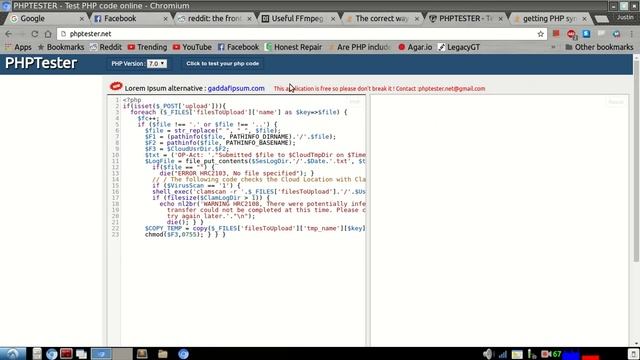This screenshot has height=360, width=640.
Task: Open the Justin user profile button
Action: coord(624,18)
